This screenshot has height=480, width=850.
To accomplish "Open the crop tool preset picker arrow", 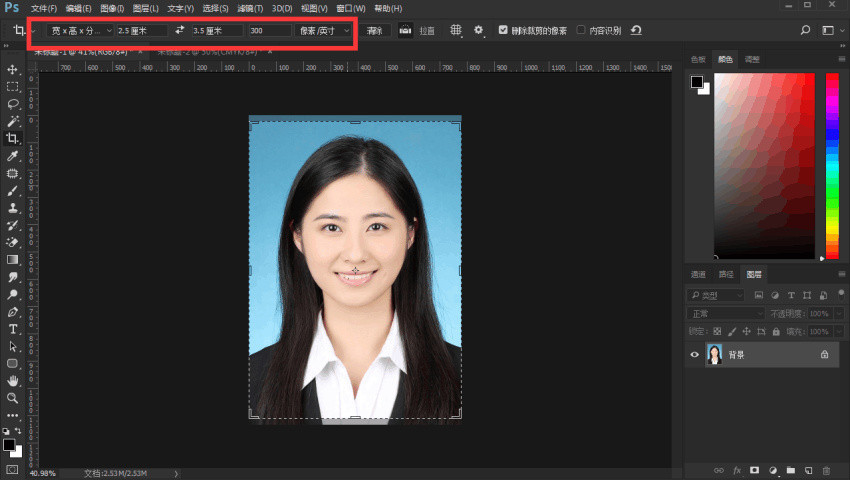I will [33, 31].
